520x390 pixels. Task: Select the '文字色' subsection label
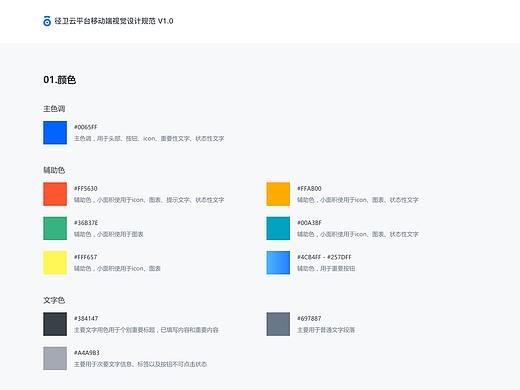(54, 300)
